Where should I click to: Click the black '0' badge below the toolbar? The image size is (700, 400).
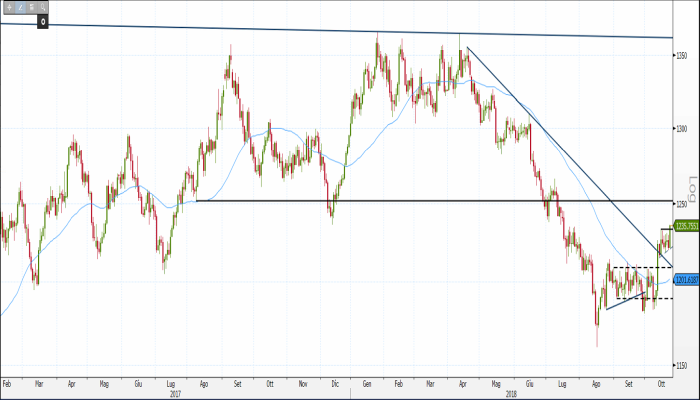click(43, 21)
